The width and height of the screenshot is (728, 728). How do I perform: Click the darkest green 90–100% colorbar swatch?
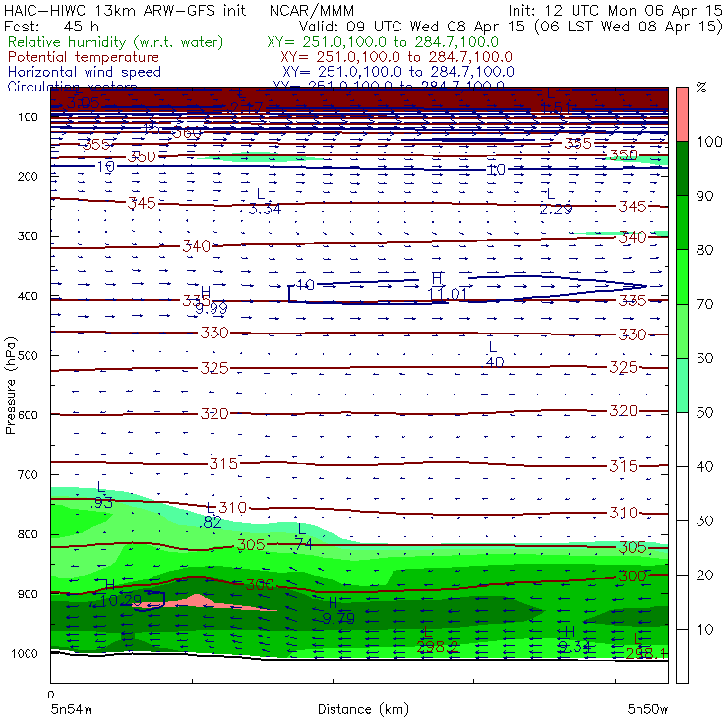682,168
